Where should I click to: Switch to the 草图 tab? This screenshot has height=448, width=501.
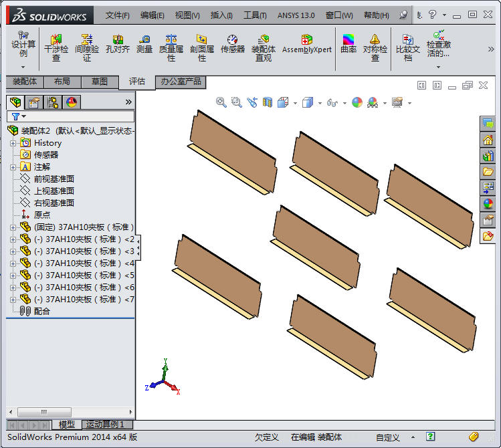[100, 82]
